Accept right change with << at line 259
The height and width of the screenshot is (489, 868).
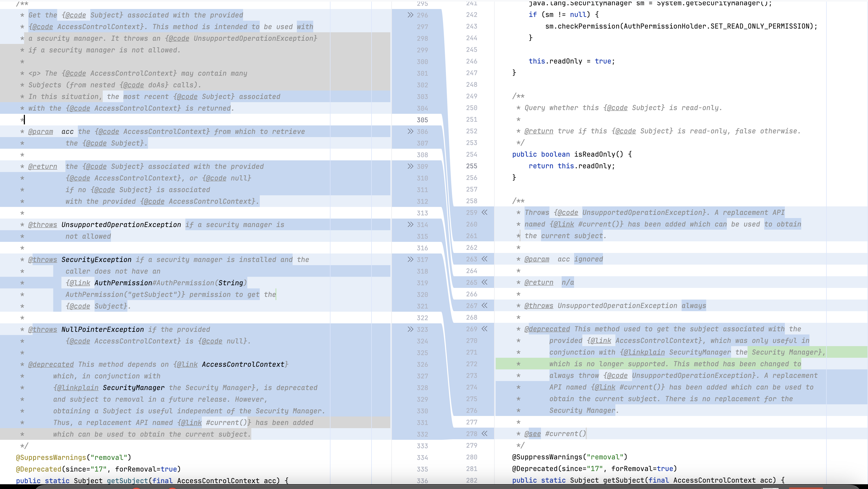485,212
